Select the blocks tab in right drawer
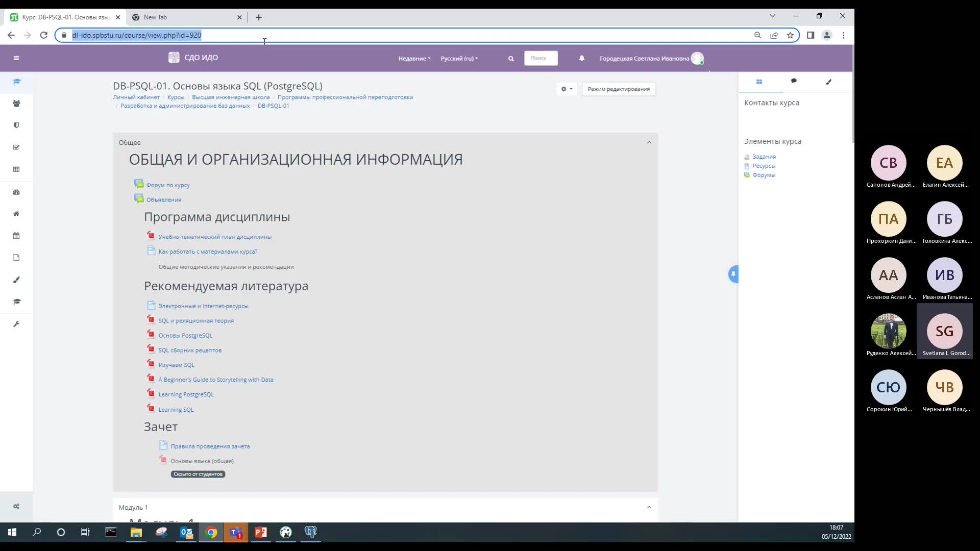This screenshot has height=551, width=980. click(x=759, y=82)
